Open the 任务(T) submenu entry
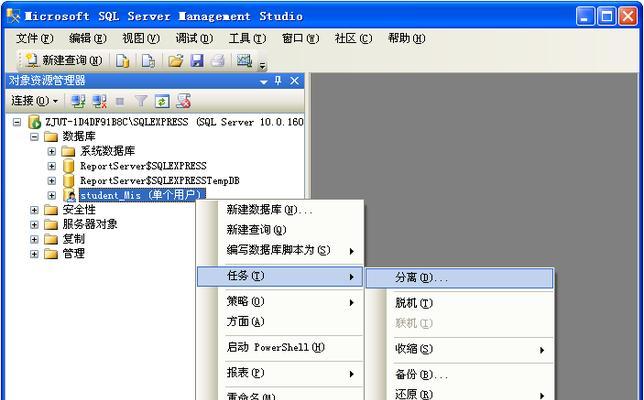Viewport: 644px width, 400px height. click(280, 276)
